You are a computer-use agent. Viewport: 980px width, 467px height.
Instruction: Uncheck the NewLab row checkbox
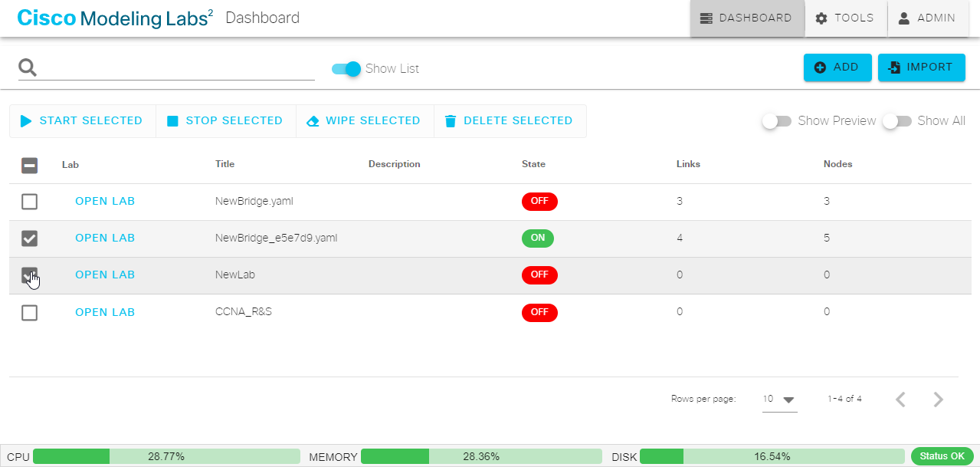29,275
